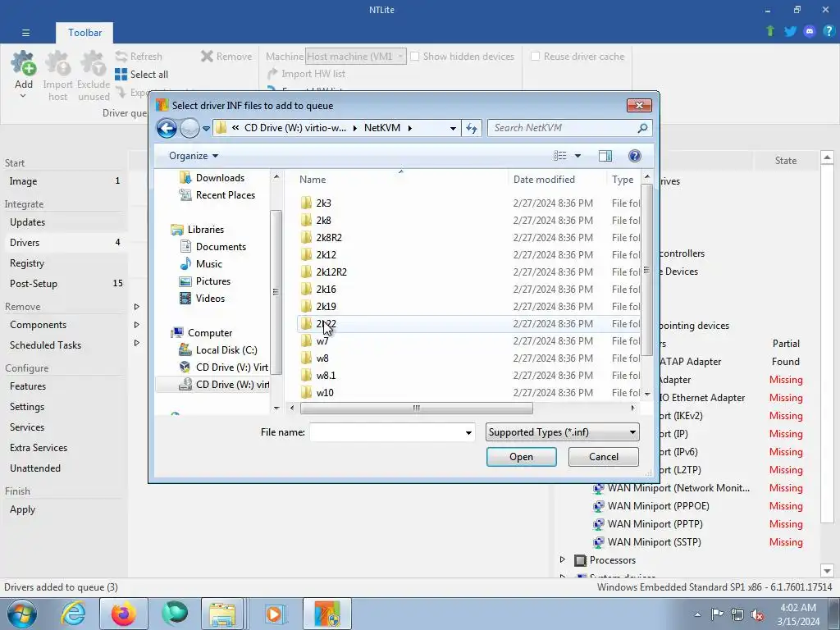The width and height of the screenshot is (840, 630).
Task: Open recent pages dropdown arrow
Action: 206,129
